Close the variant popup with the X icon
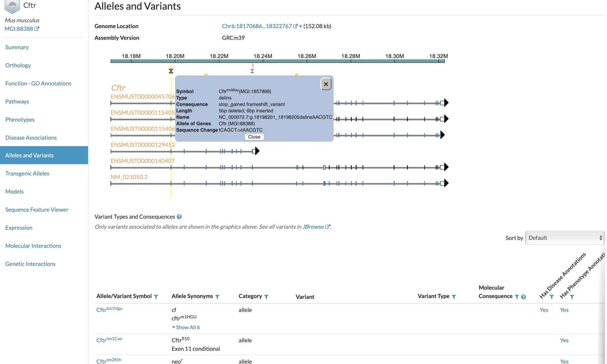 click(x=326, y=84)
